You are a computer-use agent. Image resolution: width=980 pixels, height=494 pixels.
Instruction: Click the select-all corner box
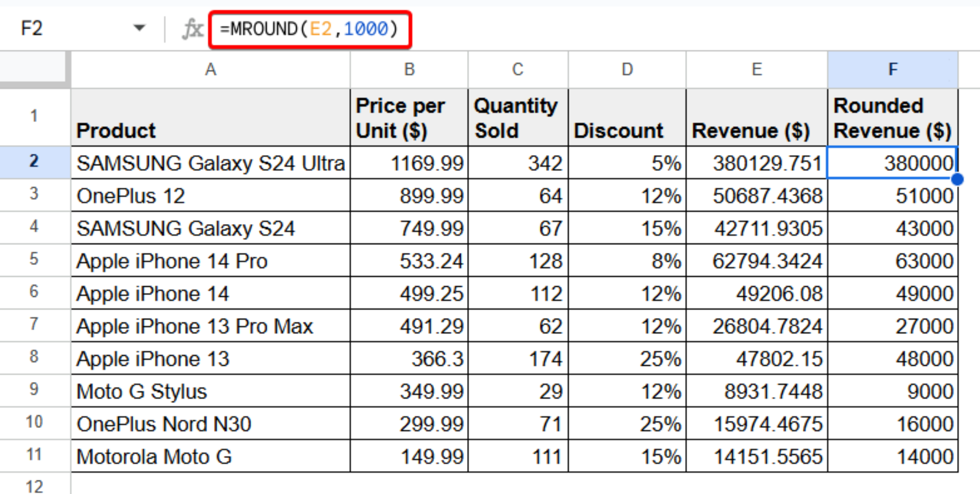tap(33, 67)
